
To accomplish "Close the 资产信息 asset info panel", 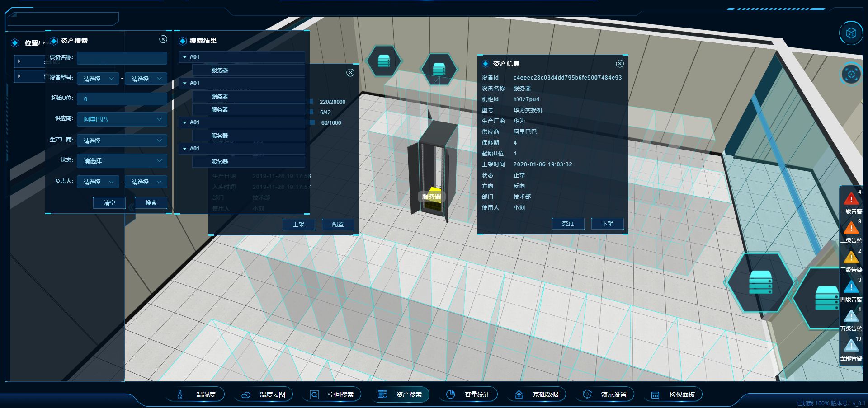I will pyautogui.click(x=620, y=64).
